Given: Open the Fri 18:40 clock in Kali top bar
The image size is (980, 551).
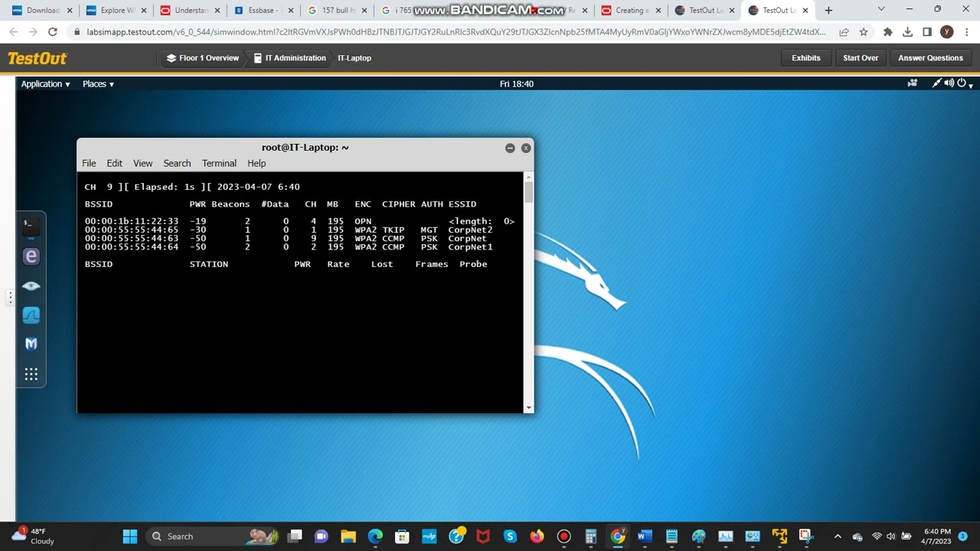Looking at the screenshot, I should click(517, 84).
